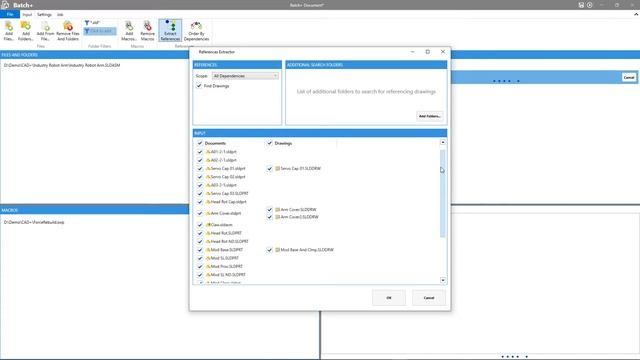
Task: Click the Add Folders ribbon icon
Action: coord(26,27)
